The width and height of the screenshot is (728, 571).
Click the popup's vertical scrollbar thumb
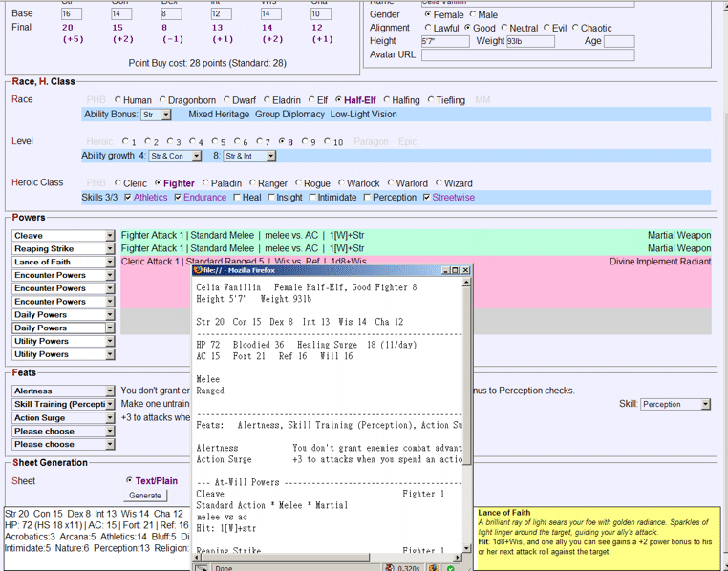(466, 375)
